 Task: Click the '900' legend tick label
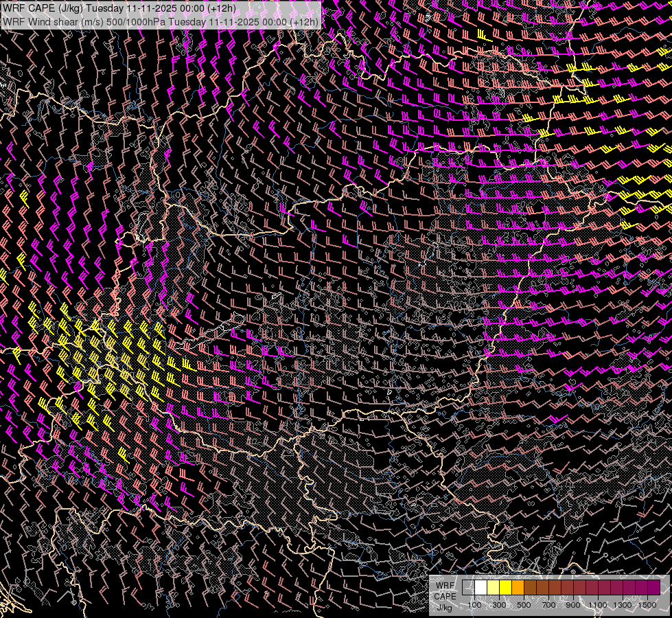tap(573, 605)
